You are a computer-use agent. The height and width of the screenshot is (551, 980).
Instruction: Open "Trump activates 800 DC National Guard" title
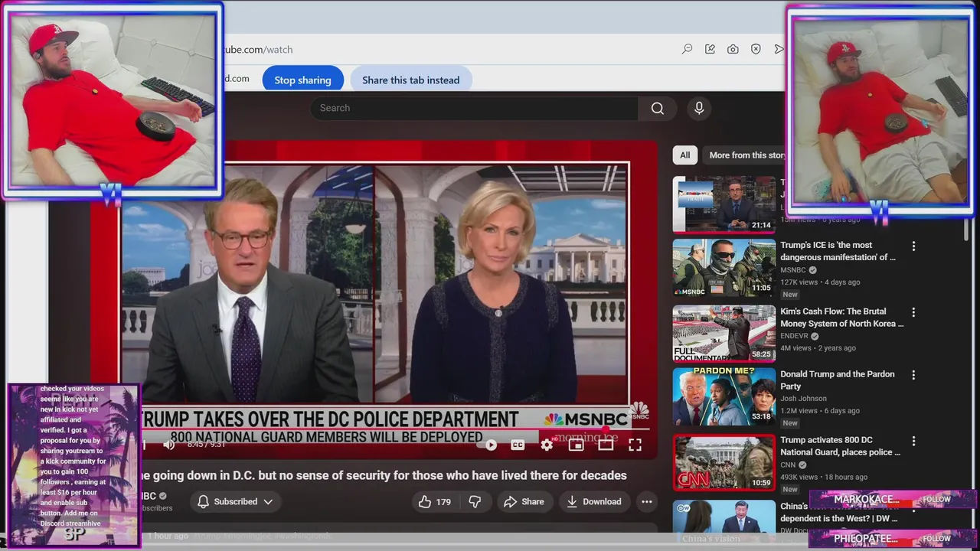click(x=840, y=446)
